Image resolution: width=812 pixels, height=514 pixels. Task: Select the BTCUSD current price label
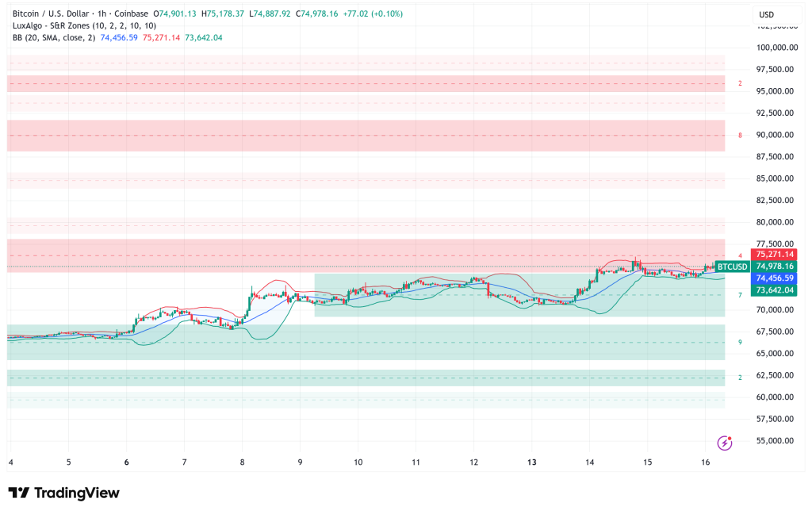coord(733,267)
